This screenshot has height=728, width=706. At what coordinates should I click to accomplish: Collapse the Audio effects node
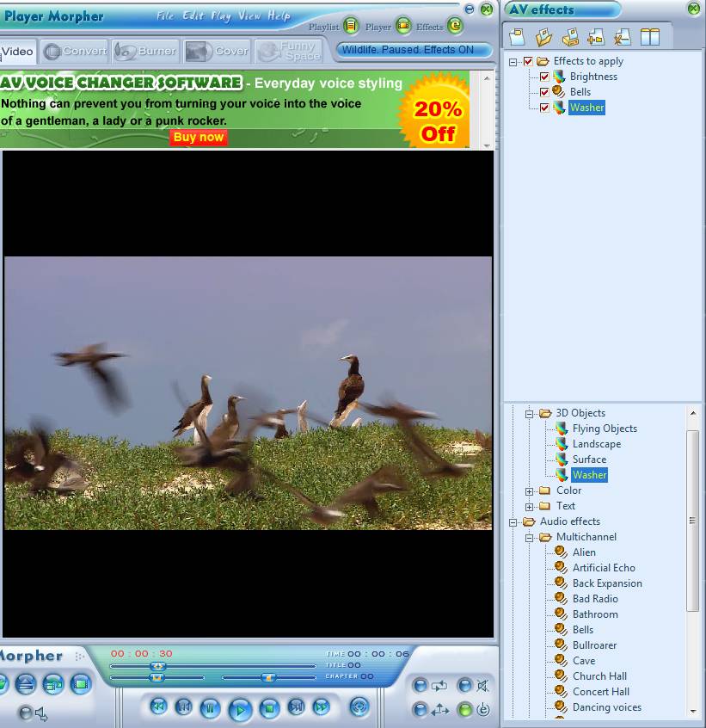513,522
